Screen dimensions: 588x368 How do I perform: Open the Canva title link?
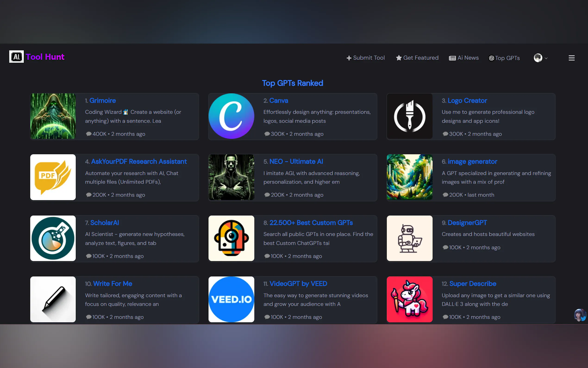click(278, 101)
